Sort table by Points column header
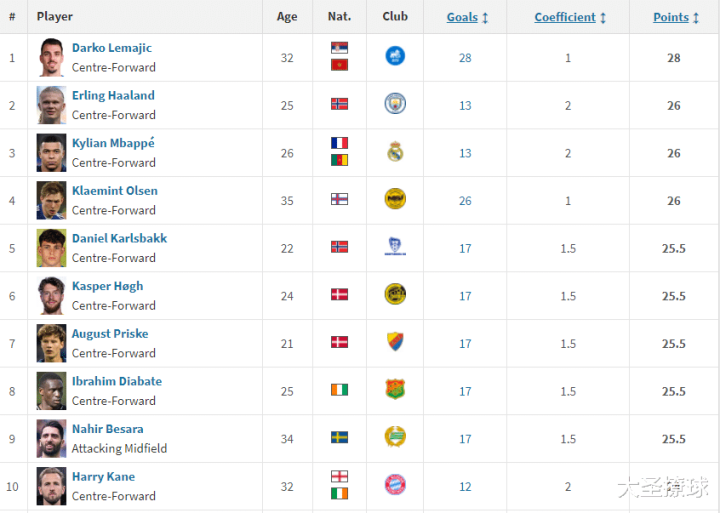The width and height of the screenshot is (720, 513). click(671, 17)
